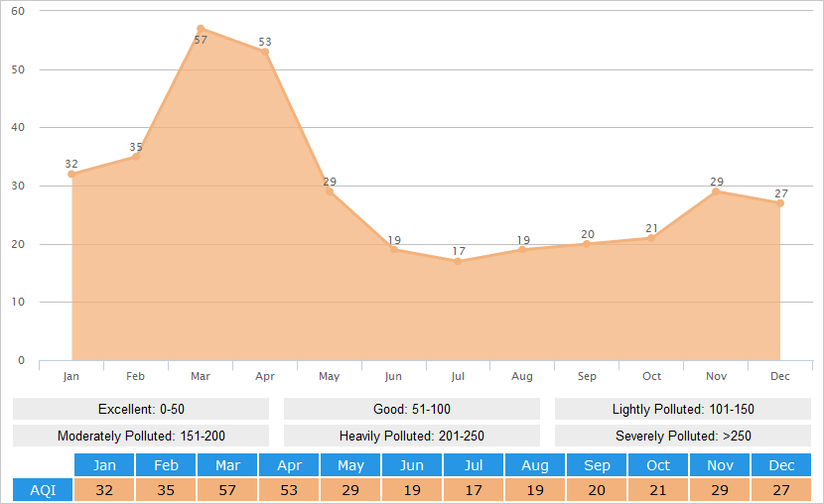This screenshot has height=504, width=824.
Task: Click the AQI table cell under Jun
Action: [x=412, y=490]
